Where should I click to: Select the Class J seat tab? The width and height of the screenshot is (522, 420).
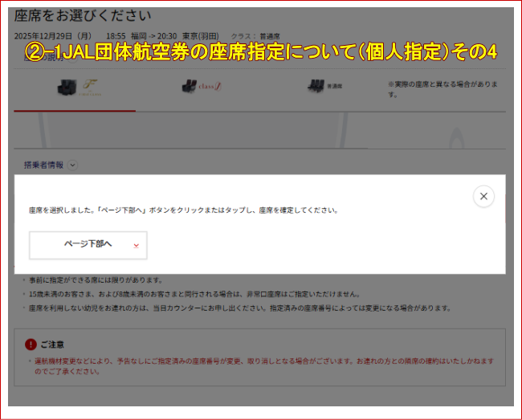click(x=202, y=87)
